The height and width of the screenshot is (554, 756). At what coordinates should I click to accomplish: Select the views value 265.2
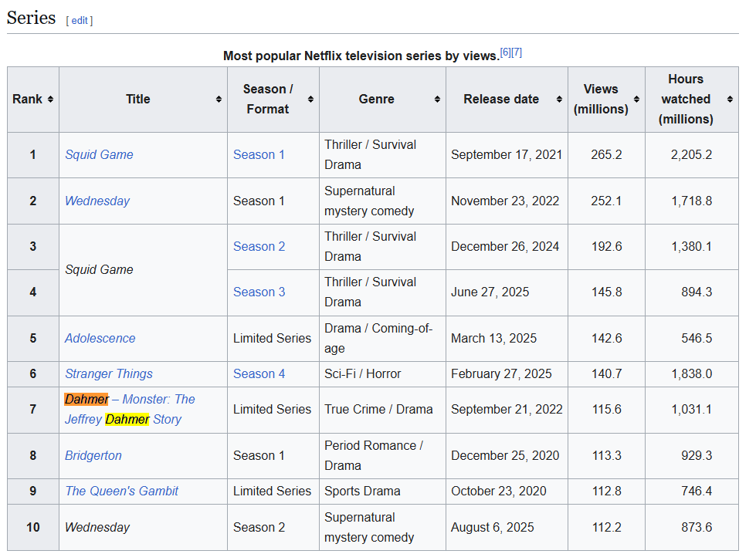coord(606,154)
